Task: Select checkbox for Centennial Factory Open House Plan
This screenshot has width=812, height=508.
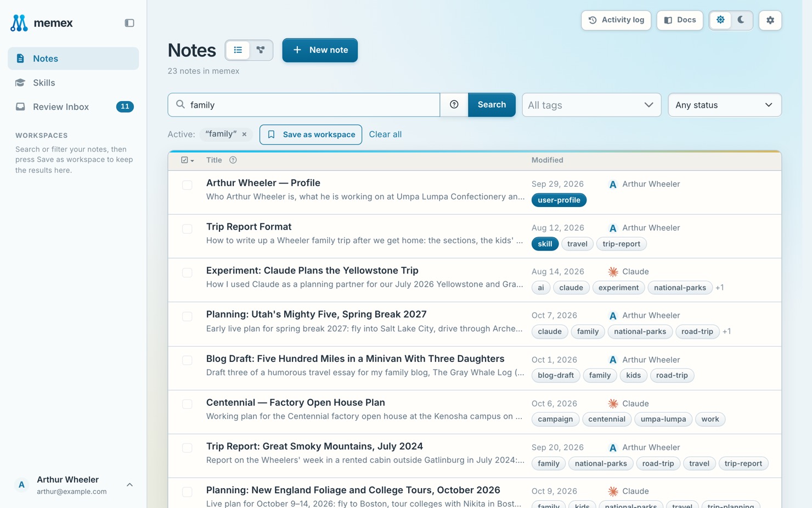Action: (187, 404)
